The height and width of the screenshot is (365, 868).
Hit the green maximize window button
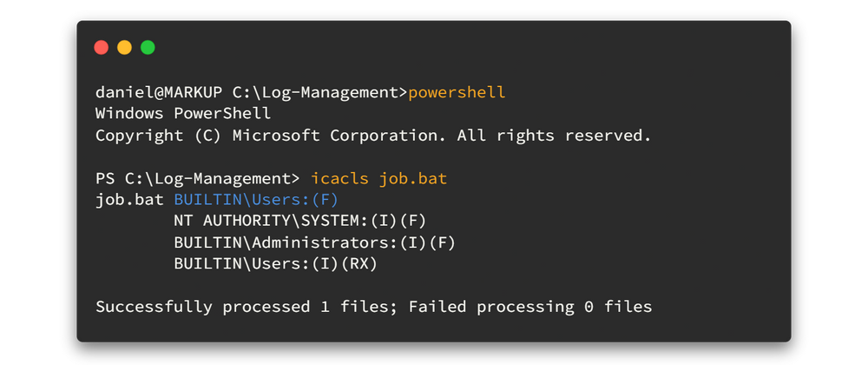148,47
